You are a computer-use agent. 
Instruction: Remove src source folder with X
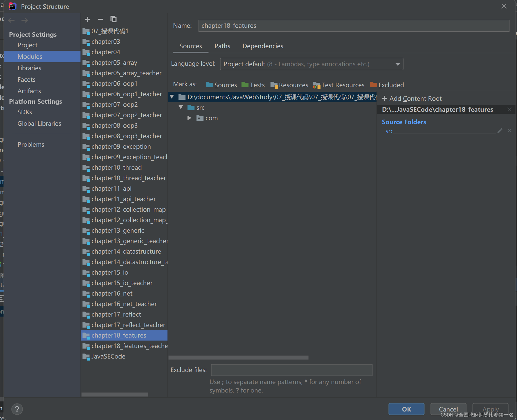click(509, 131)
